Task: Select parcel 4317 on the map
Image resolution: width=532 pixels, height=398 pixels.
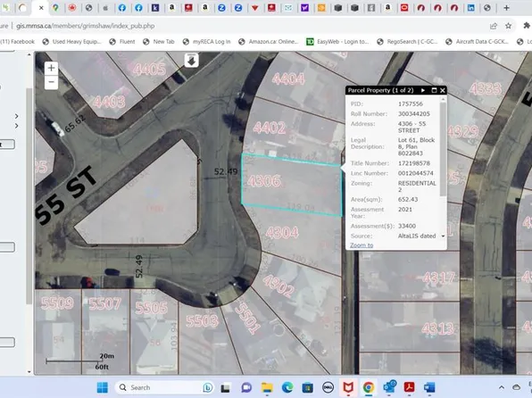Action: [x=438, y=278]
